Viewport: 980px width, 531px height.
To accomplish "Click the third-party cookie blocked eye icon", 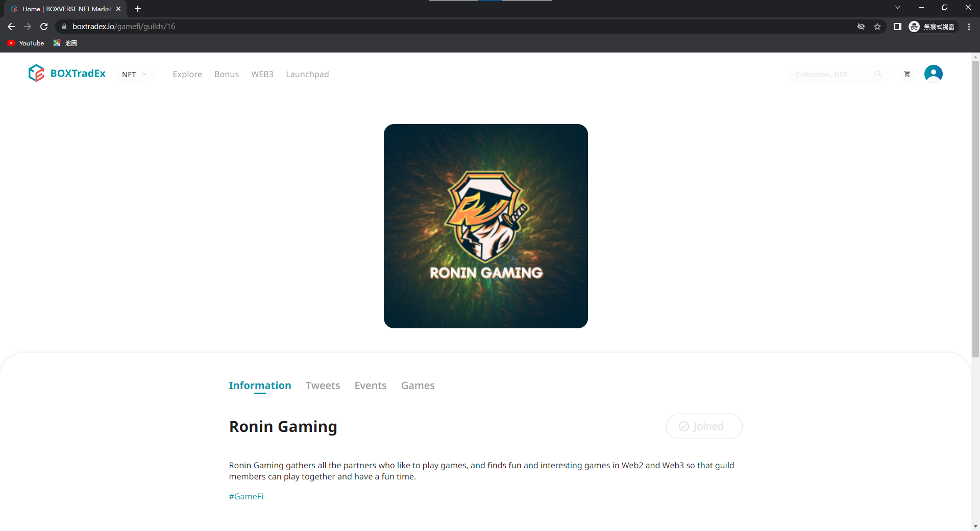I will click(861, 27).
